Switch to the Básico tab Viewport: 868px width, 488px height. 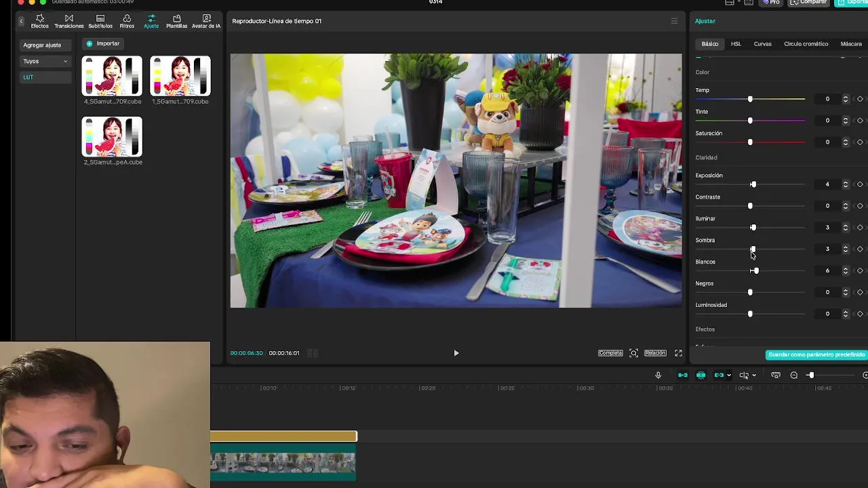[710, 44]
